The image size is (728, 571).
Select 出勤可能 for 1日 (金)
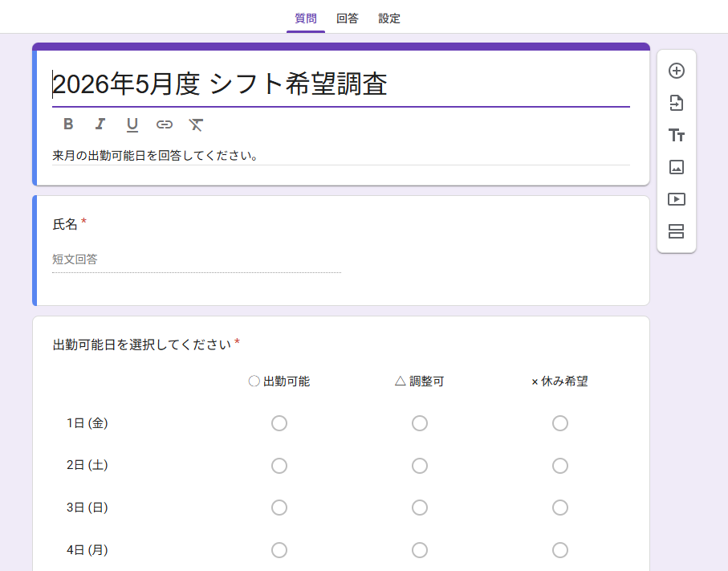279,423
